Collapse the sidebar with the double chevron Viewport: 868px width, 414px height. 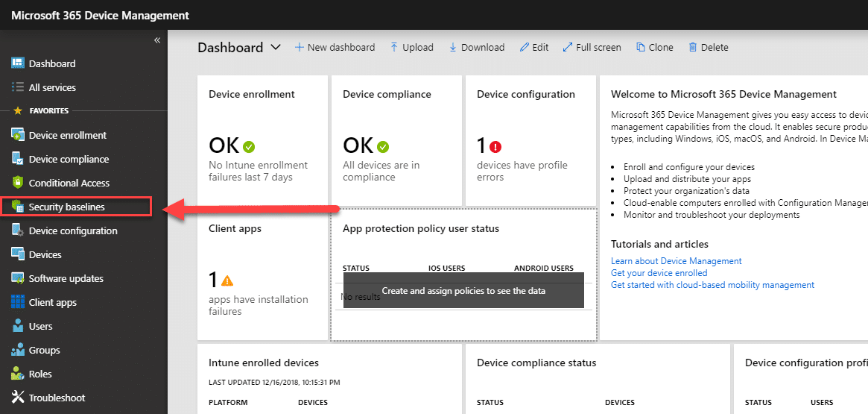[x=156, y=40]
